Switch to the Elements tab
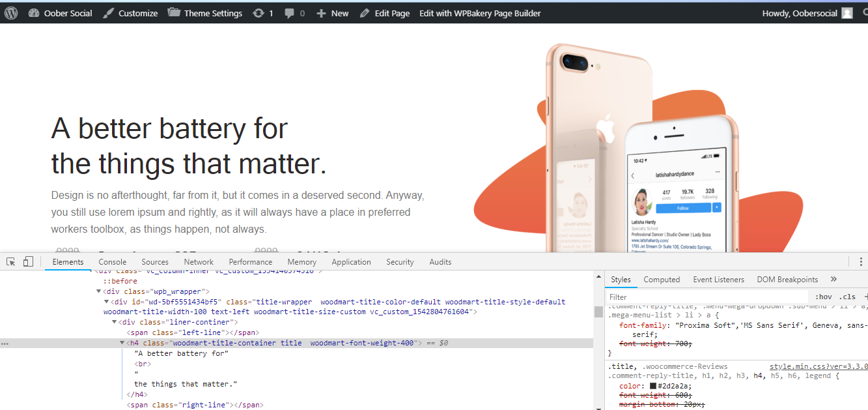The width and height of the screenshot is (868, 410). pos(68,262)
